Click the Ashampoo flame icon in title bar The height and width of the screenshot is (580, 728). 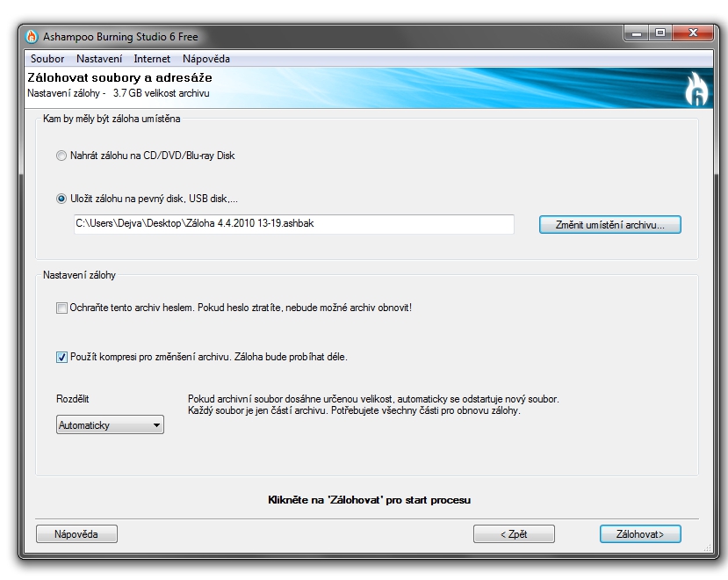(x=32, y=36)
